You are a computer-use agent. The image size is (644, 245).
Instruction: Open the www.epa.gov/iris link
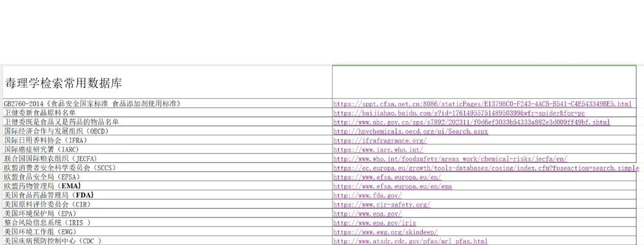click(x=374, y=223)
